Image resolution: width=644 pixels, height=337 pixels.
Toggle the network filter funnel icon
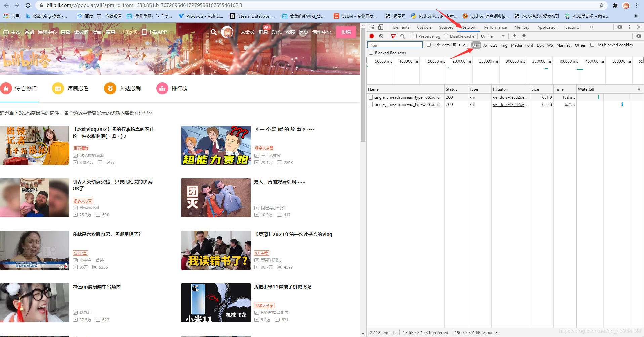point(393,36)
